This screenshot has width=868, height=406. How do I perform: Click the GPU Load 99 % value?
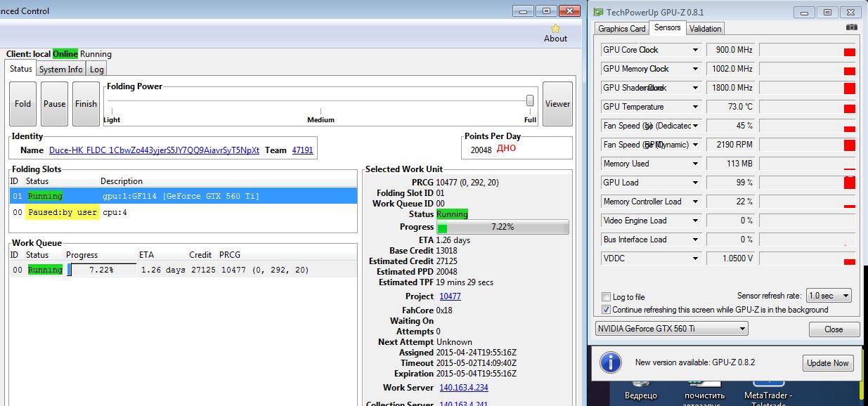730,183
